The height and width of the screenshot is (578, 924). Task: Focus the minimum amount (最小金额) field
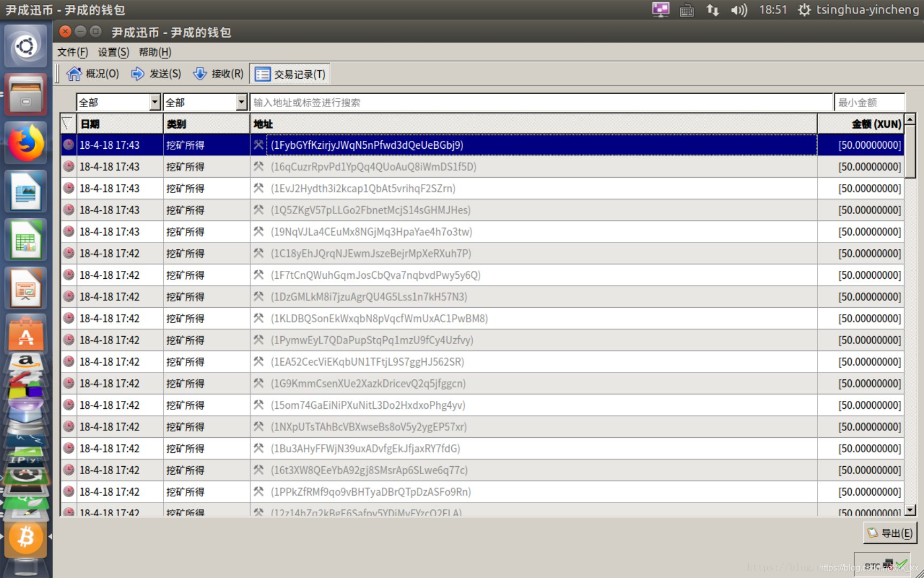[869, 102]
